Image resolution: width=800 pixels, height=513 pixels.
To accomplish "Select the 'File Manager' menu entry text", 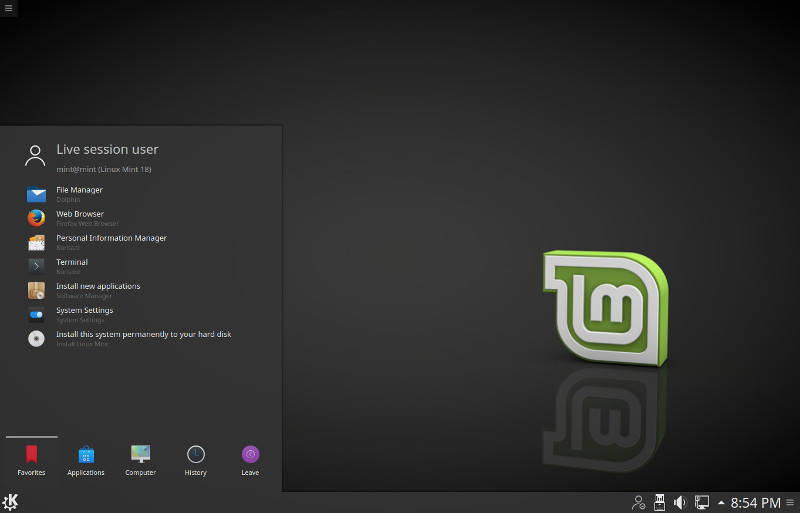I will [x=79, y=190].
